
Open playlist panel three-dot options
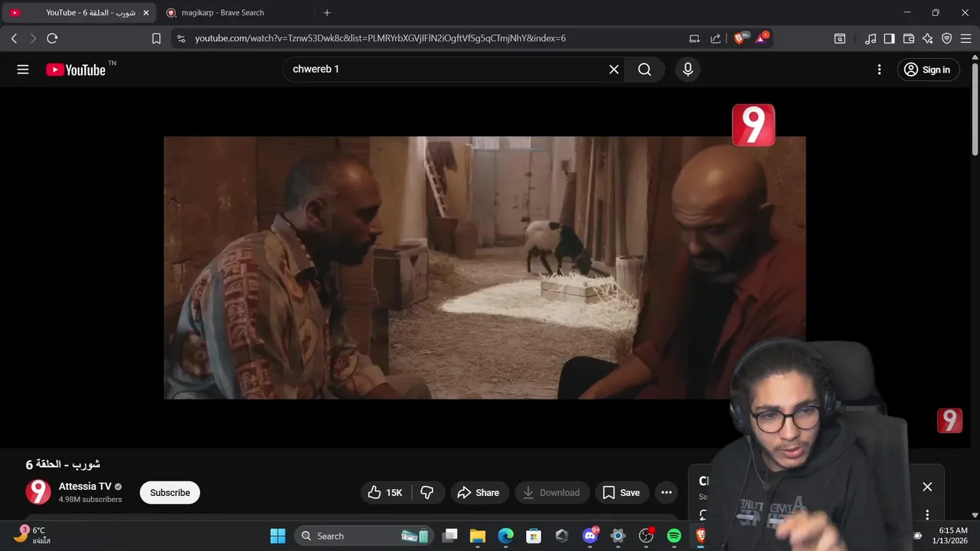coord(927,514)
